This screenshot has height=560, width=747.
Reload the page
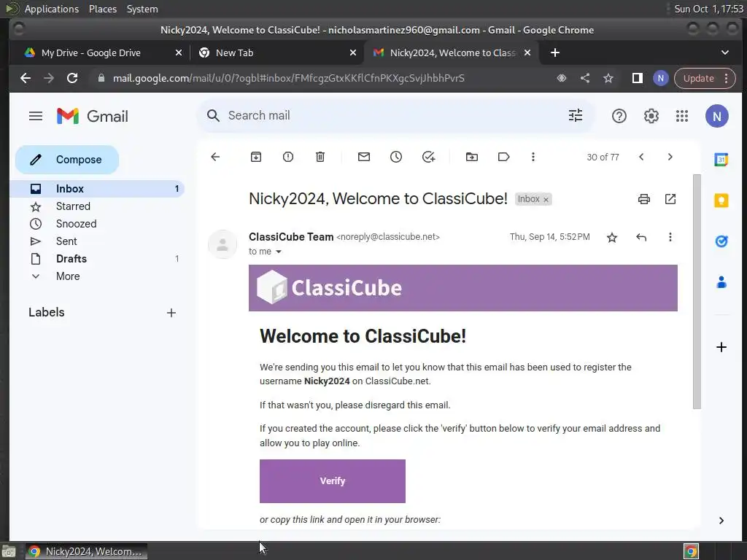(x=72, y=78)
